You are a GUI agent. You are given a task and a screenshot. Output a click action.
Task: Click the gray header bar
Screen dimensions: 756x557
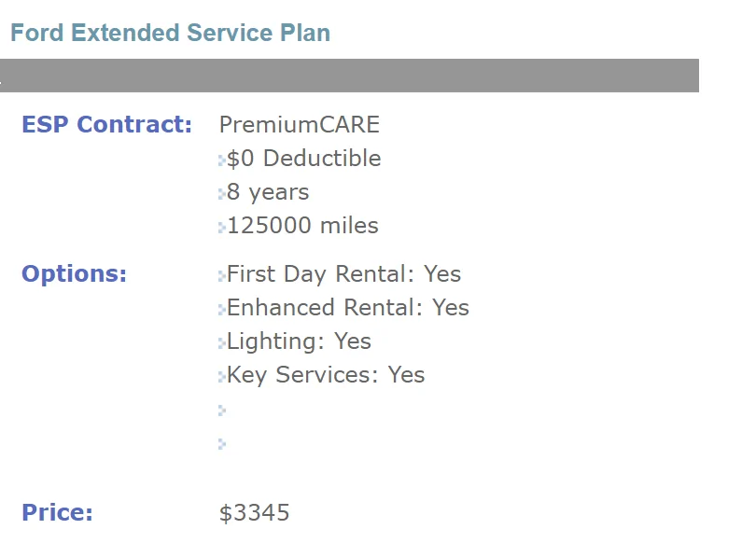349,76
